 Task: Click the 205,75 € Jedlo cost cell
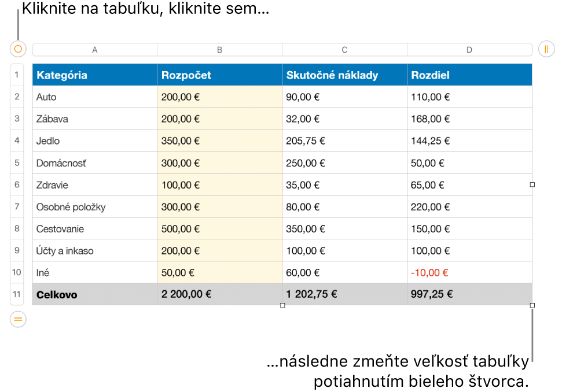coord(344,140)
